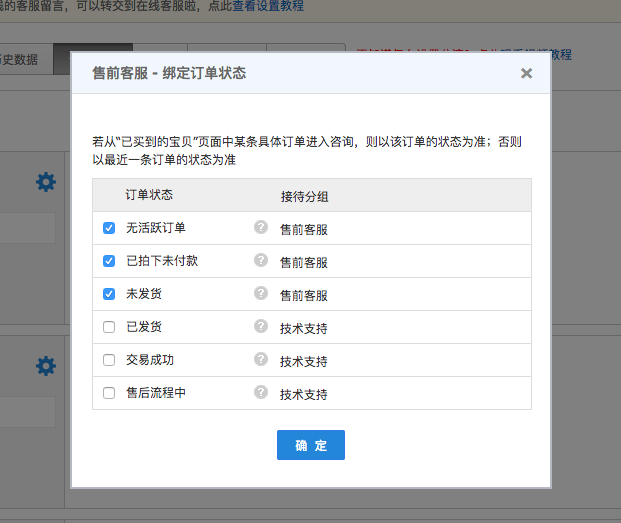
Task: Click help icon beside 交易成功
Action: [261, 360]
